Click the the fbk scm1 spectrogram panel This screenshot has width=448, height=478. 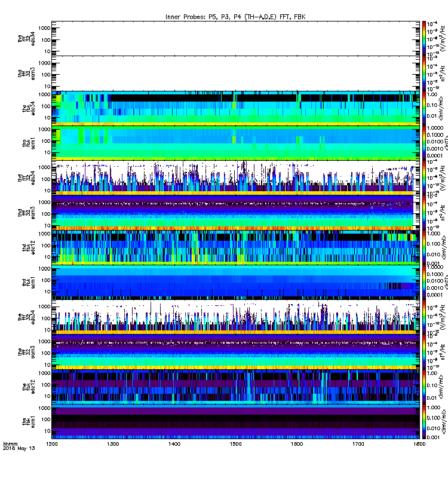click(235, 422)
